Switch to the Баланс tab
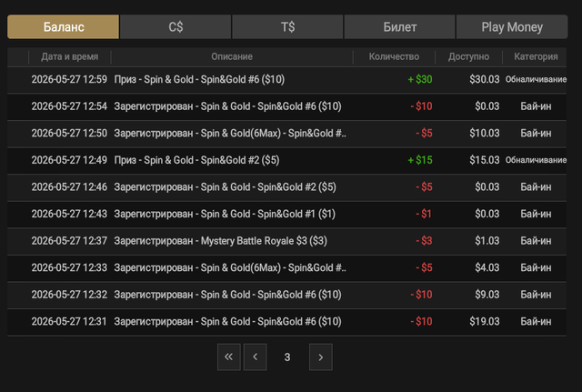 point(63,26)
